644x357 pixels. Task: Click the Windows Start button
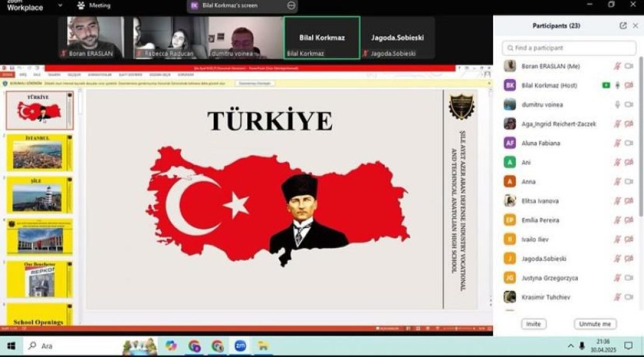(11, 346)
